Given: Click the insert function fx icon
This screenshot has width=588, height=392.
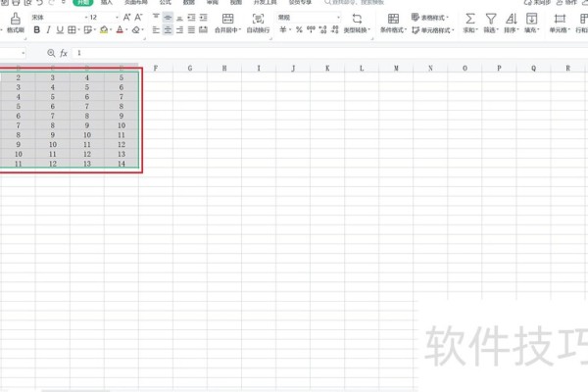Looking at the screenshot, I should pos(64,53).
